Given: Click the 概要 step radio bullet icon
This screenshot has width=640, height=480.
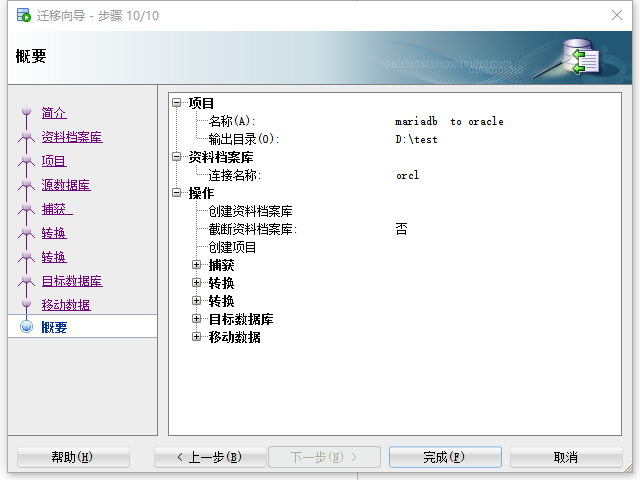Looking at the screenshot, I should tap(27, 327).
